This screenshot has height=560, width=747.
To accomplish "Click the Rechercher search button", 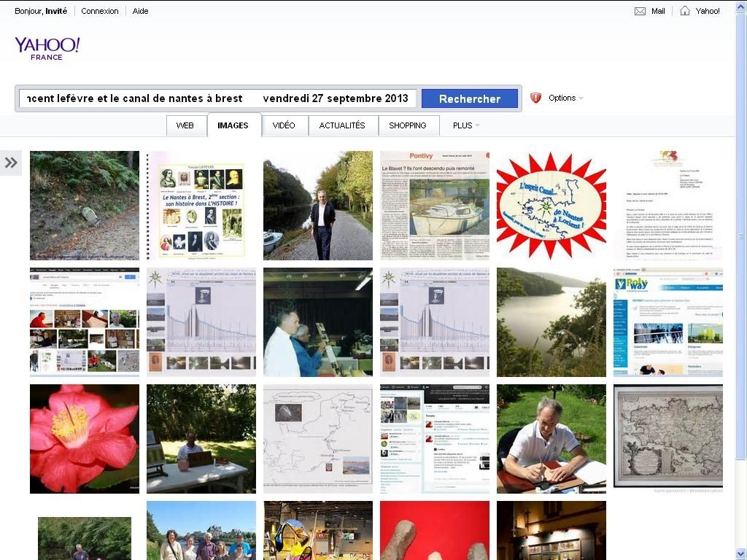I will click(470, 98).
